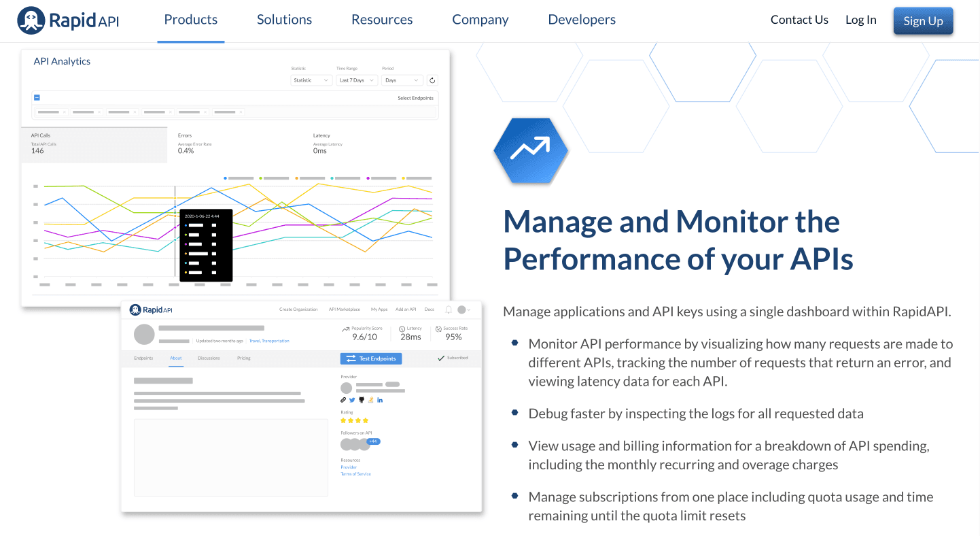Image resolution: width=980 pixels, height=536 pixels.
Task: Click the Contact Us link
Action: tap(799, 20)
